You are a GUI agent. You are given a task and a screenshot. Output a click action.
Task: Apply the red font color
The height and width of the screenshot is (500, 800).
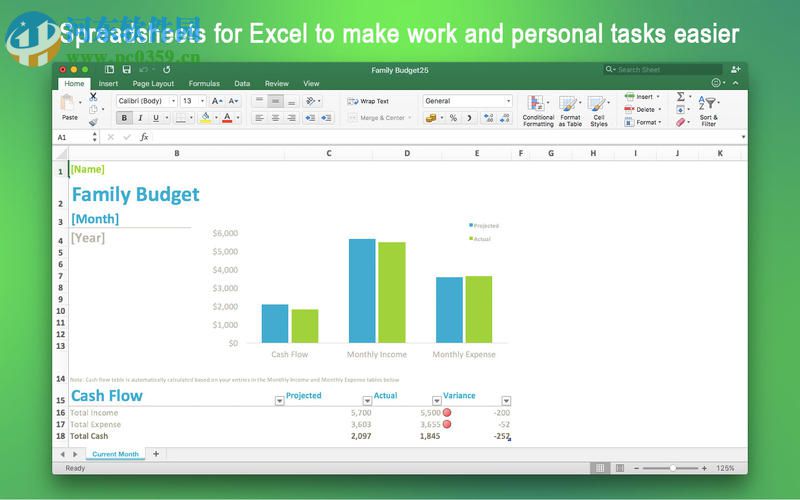pos(227,118)
